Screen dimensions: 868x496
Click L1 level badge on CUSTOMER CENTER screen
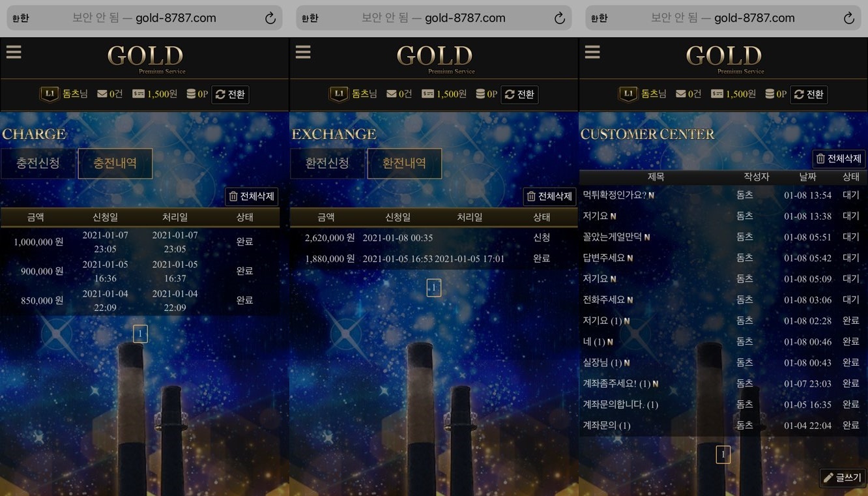point(628,95)
